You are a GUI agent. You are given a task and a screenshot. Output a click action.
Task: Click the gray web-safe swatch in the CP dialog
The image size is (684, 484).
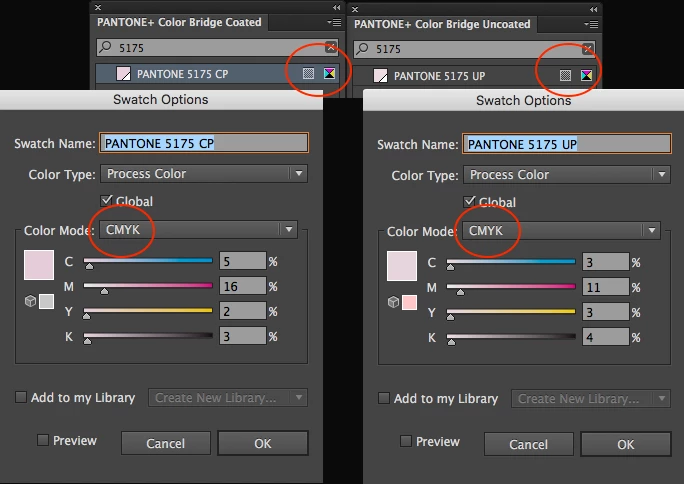coord(46,301)
